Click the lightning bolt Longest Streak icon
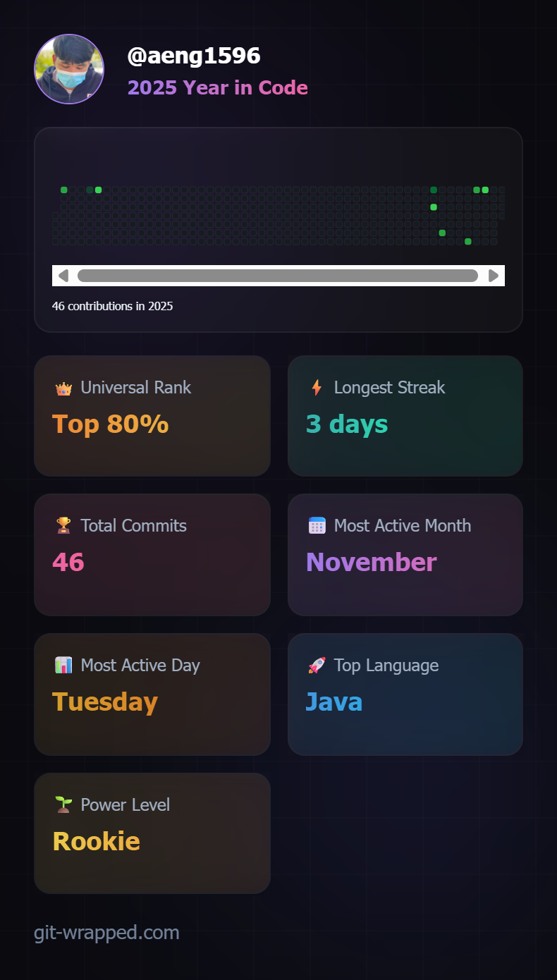 click(x=317, y=388)
